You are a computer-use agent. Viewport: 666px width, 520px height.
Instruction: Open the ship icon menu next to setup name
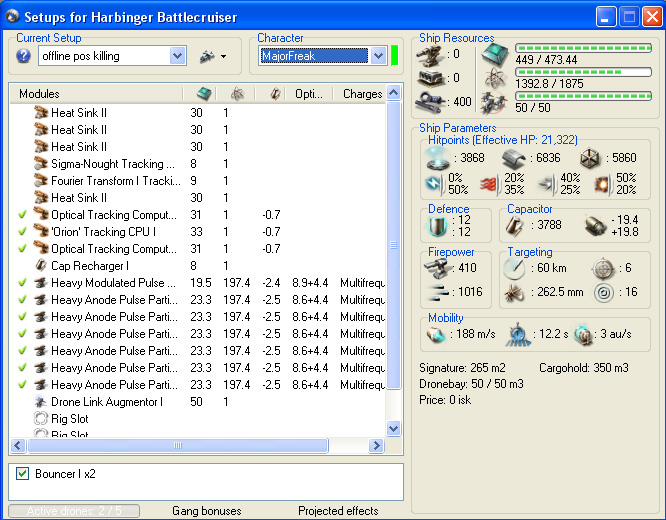[x=211, y=57]
